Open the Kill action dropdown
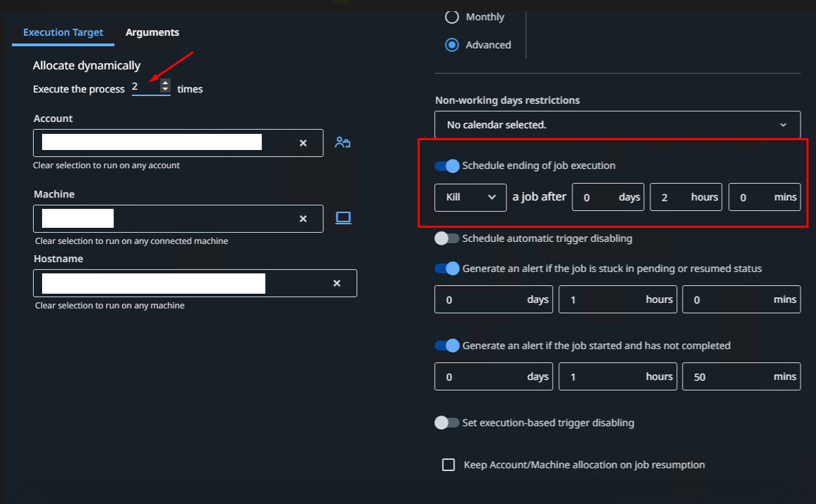Viewport: 816px width, 504px height. click(470, 197)
